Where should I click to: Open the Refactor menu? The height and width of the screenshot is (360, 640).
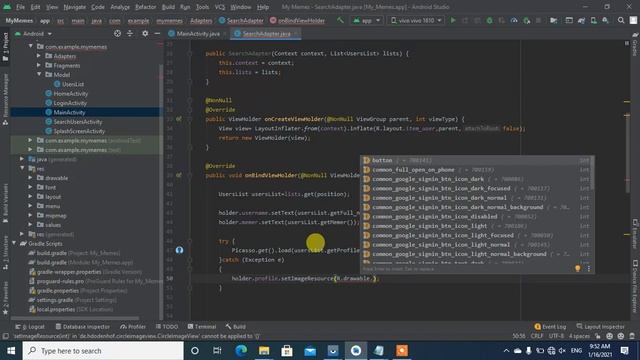[146, 7]
